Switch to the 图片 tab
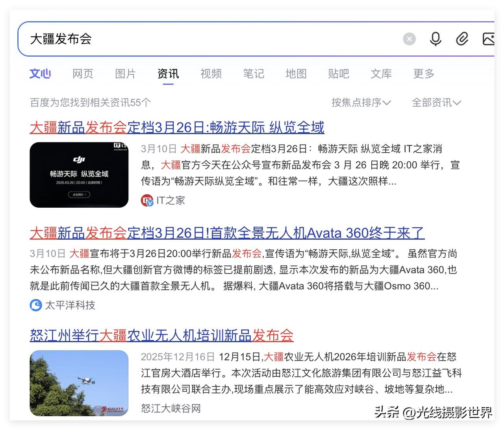The image size is (504, 430). (125, 74)
